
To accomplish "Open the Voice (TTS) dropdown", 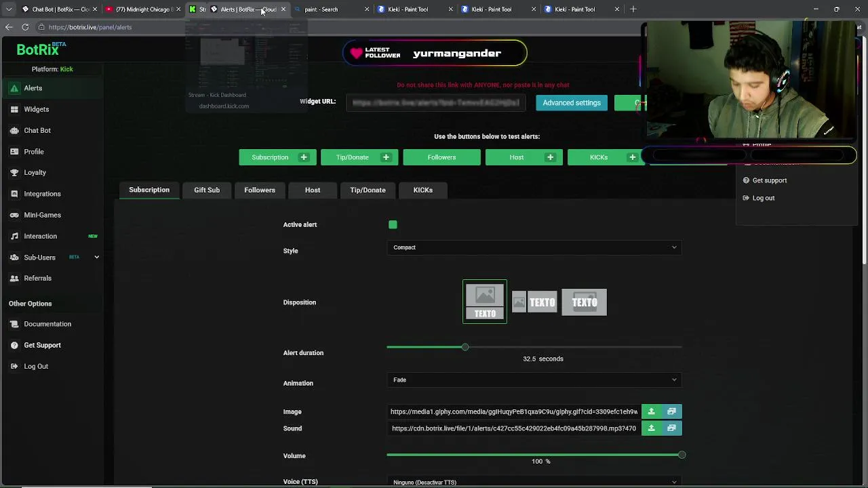I will [x=534, y=482].
